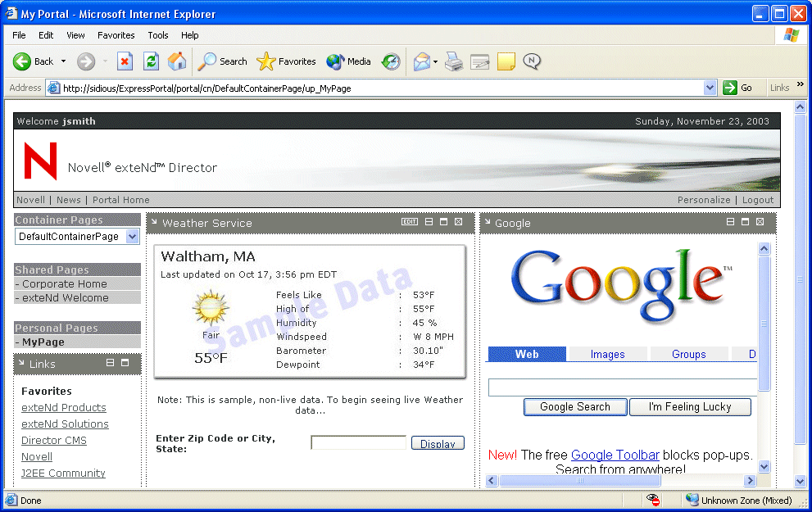Click in the Google search text box
The image size is (812, 512).
623,387
